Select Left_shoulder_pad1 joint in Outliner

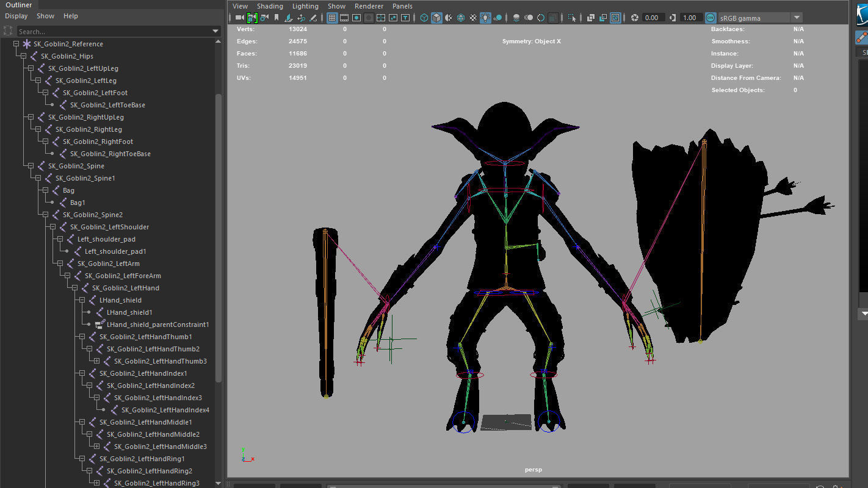click(x=115, y=251)
